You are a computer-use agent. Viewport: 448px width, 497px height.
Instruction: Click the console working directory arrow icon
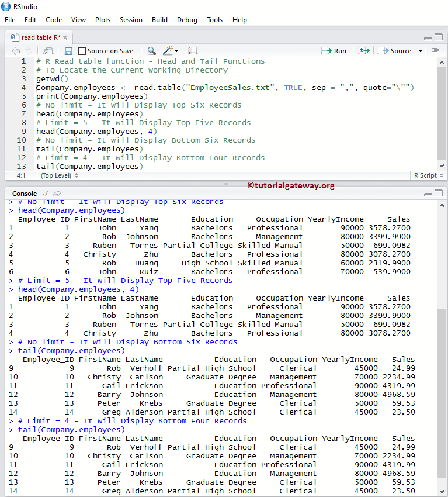click(x=57, y=194)
